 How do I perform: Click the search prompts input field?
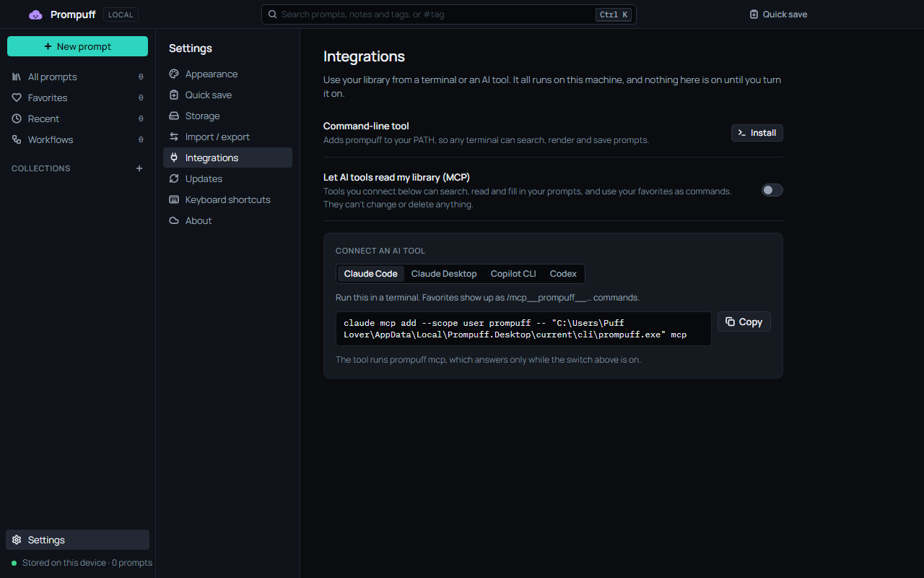coord(448,14)
